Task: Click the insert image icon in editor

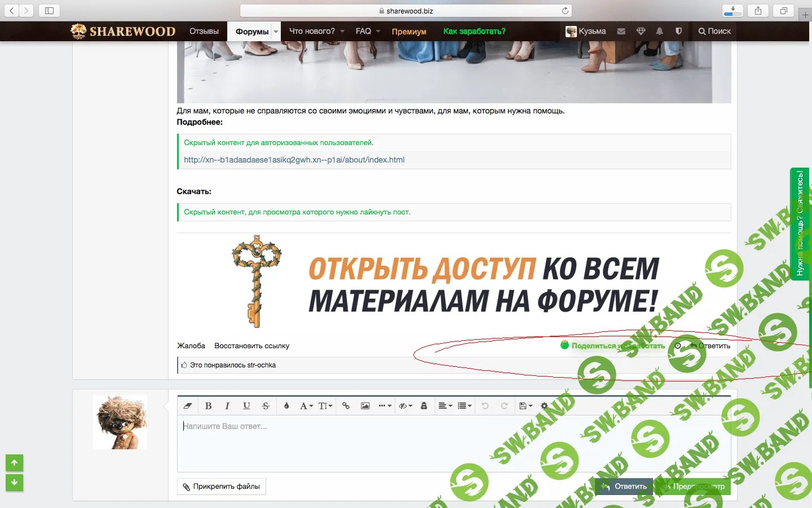Action: (365, 406)
